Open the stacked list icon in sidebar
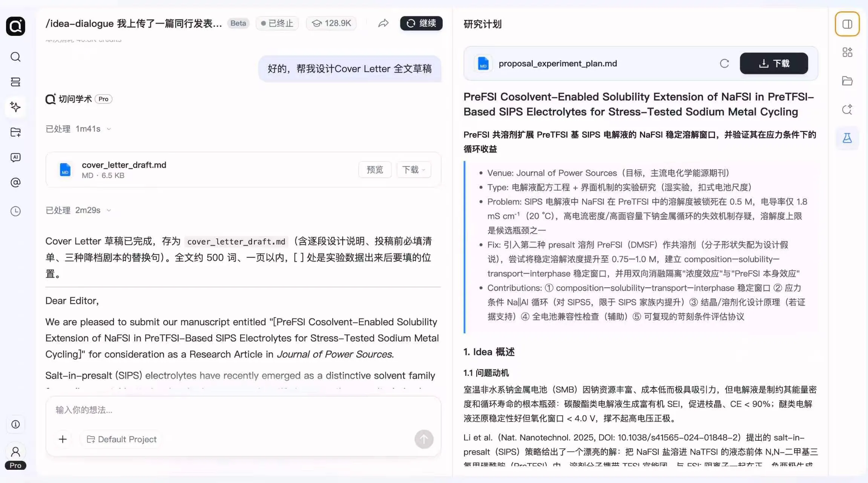The image size is (868, 483). coord(15,82)
